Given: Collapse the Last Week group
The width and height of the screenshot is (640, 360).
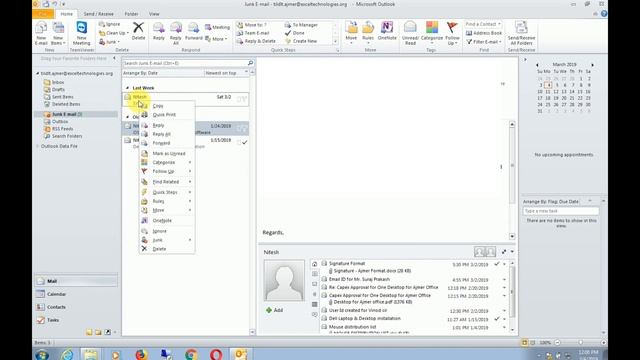Looking at the screenshot, I should click(x=127, y=88).
